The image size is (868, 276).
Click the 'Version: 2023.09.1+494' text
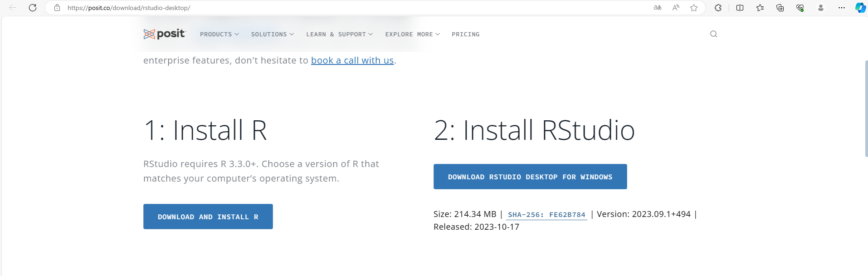(x=644, y=214)
